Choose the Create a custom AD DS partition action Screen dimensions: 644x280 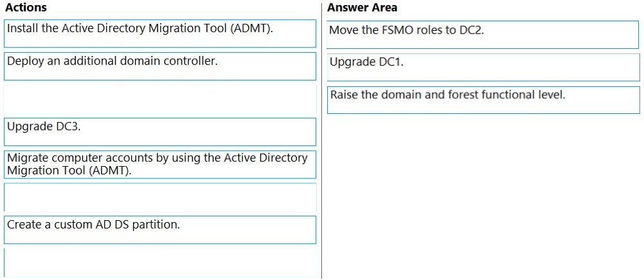point(160,230)
